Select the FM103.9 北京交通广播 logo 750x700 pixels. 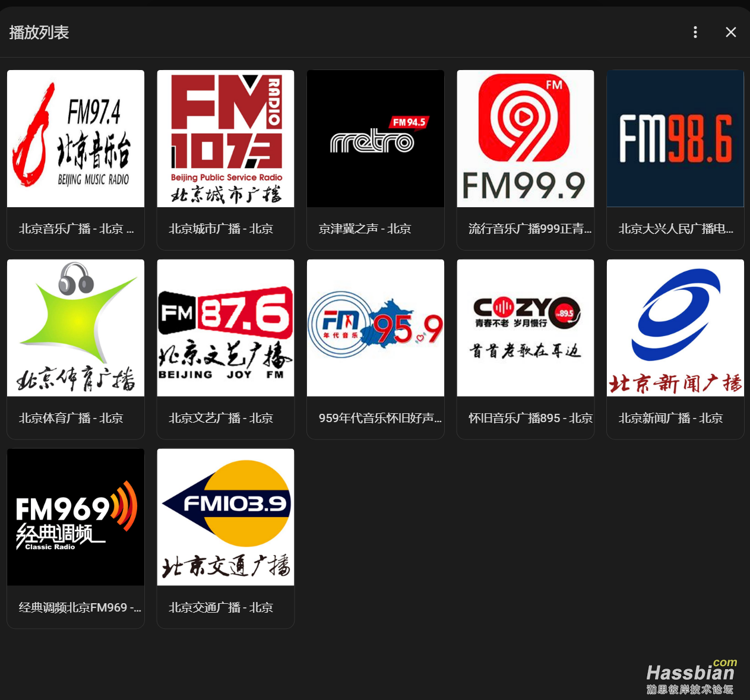pos(226,517)
